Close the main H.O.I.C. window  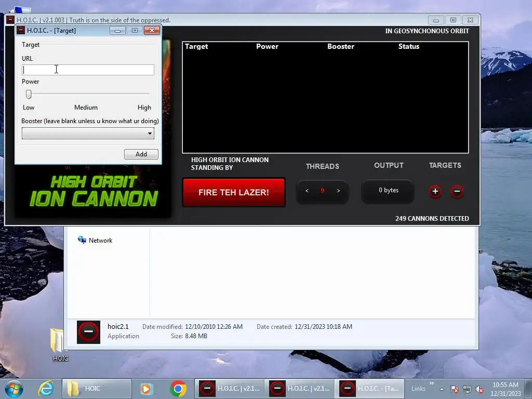click(470, 20)
